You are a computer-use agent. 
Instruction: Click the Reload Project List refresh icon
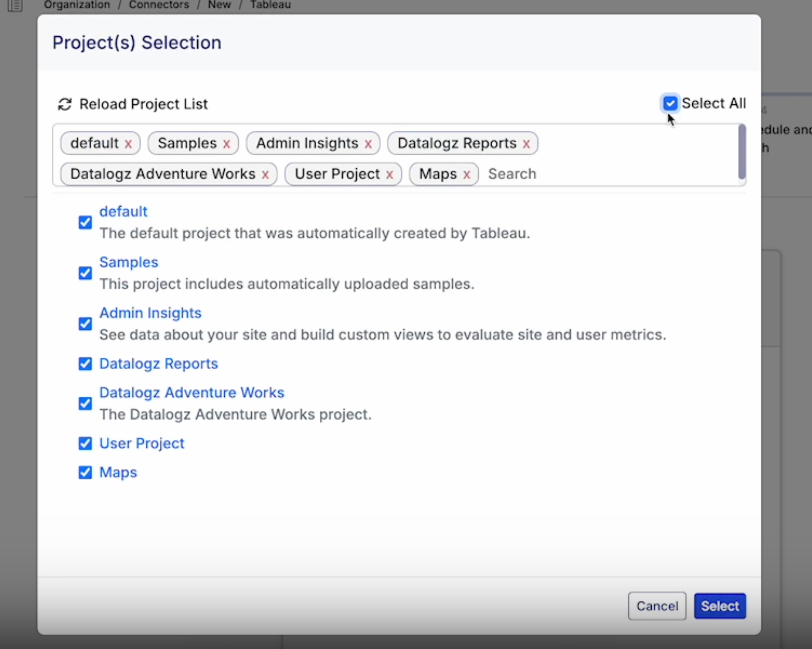[x=64, y=104]
